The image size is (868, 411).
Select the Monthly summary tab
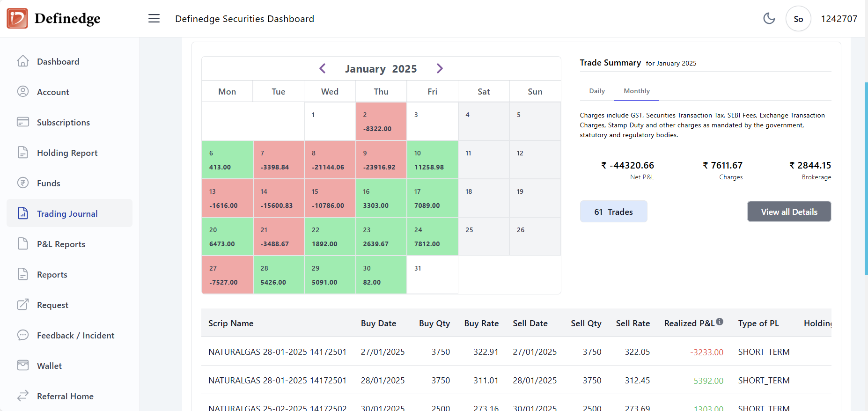click(x=637, y=91)
